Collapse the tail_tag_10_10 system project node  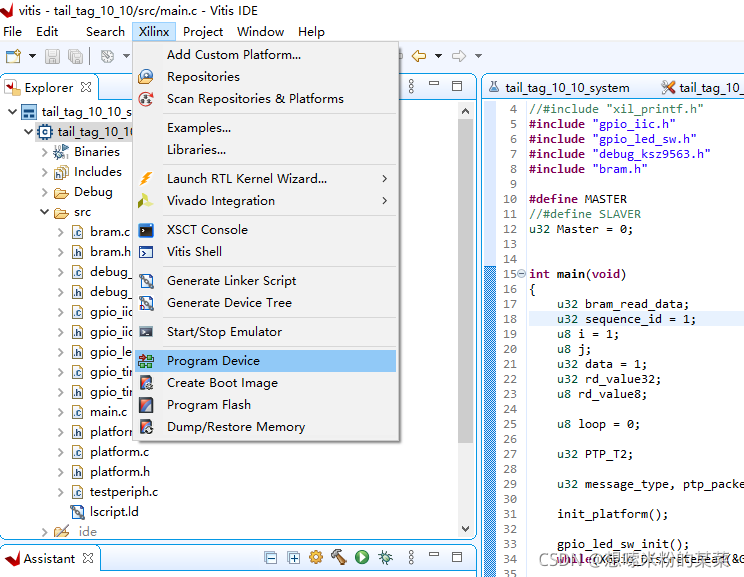tap(13, 112)
